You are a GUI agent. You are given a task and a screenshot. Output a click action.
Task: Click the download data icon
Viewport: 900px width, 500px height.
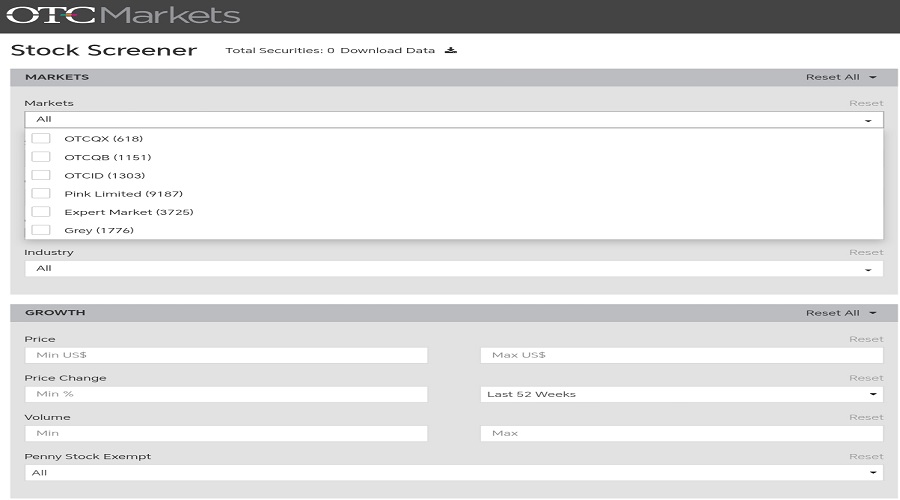click(451, 50)
